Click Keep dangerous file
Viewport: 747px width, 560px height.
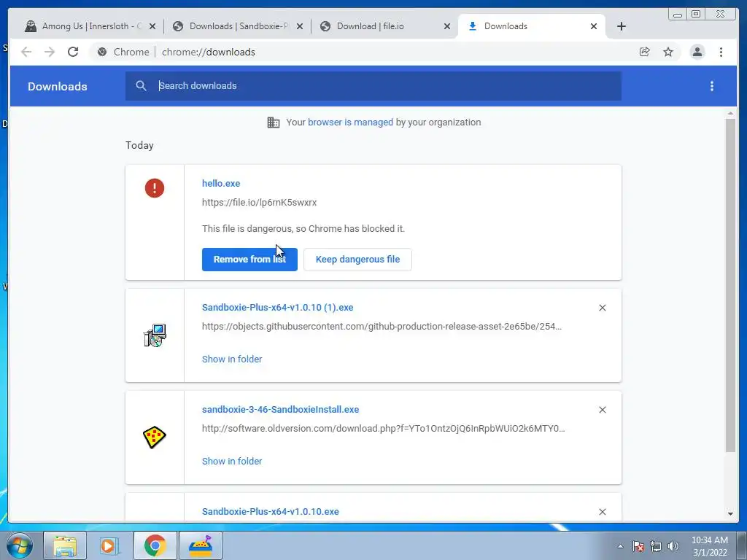pyautogui.click(x=357, y=260)
